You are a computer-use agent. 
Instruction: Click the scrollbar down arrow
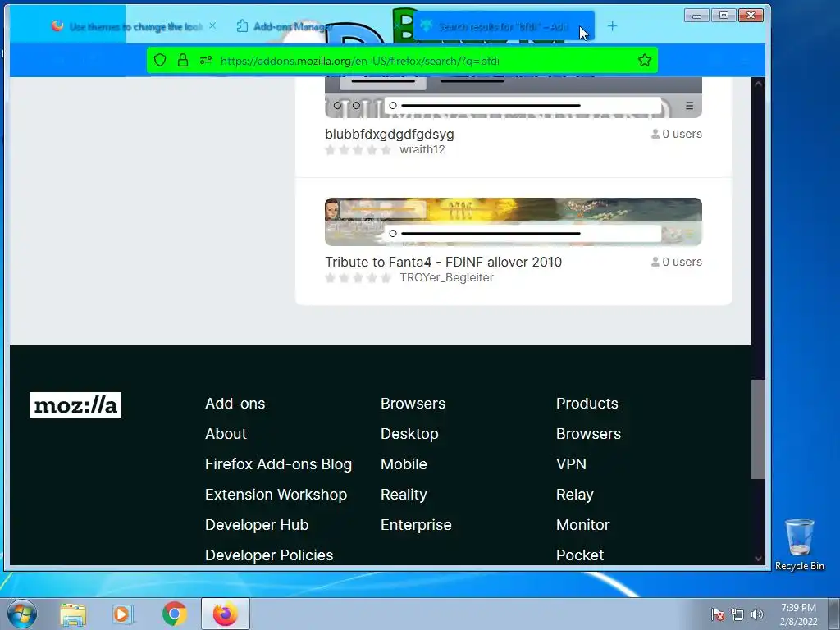758,558
